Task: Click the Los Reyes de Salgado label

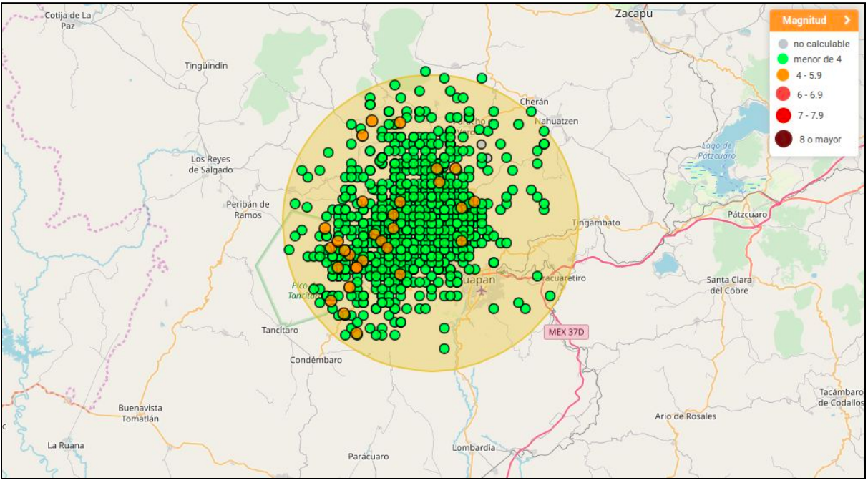Action: [x=210, y=165]
